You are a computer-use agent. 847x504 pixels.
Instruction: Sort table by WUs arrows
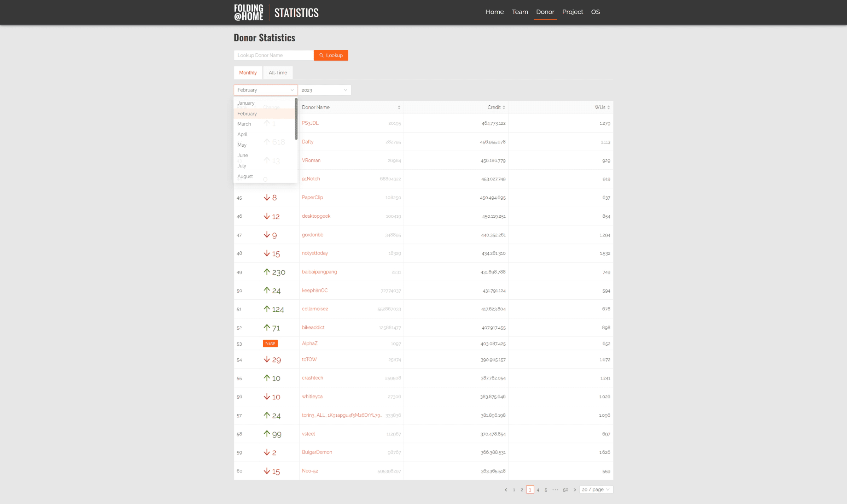[x=608, y=107]
